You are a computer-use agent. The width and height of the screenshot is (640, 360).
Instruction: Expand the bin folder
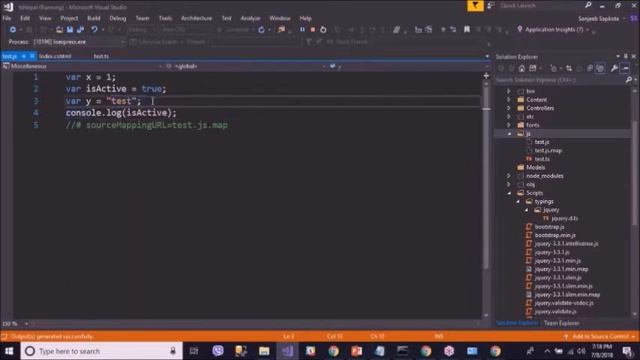tap(509, 91)
